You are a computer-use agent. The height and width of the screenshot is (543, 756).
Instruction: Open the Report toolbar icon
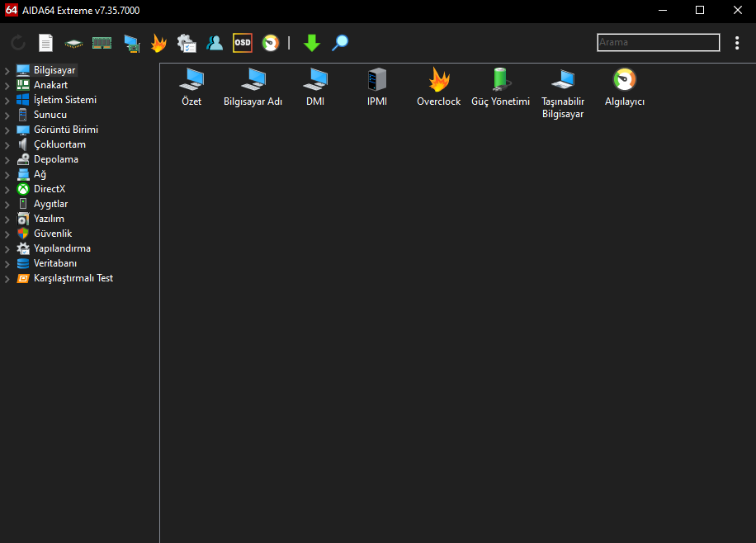(45, 43)
